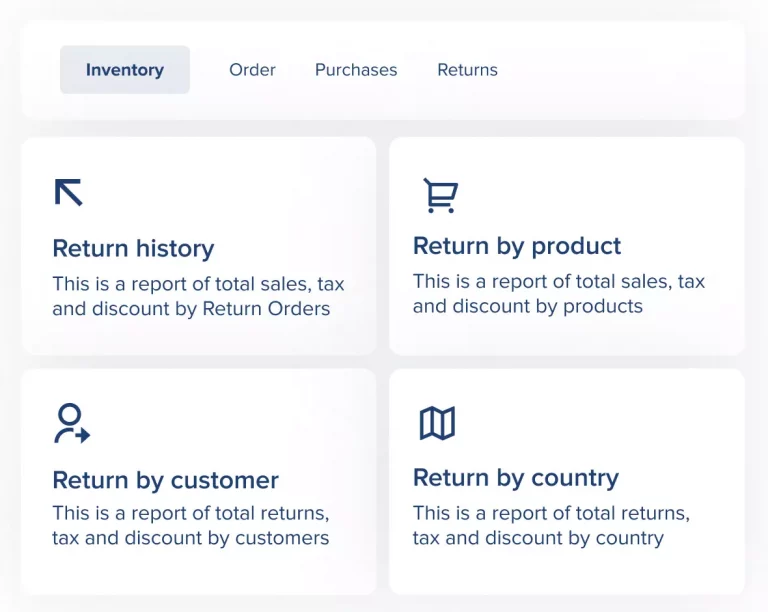Click the Return by customer description text

click(190, 526)
